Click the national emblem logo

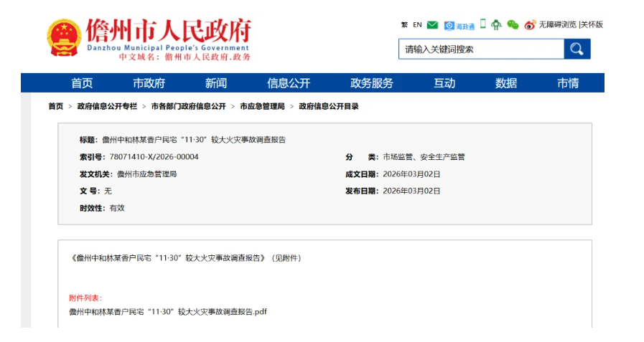coord(64,38)
